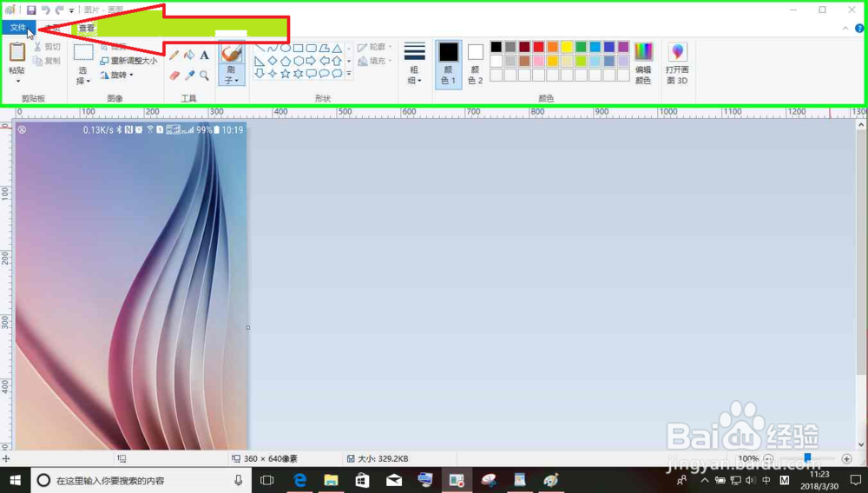Select the Rounded rectangle shape
The width and height of the screenshot is (868, 493).
[x=311, y=48]
